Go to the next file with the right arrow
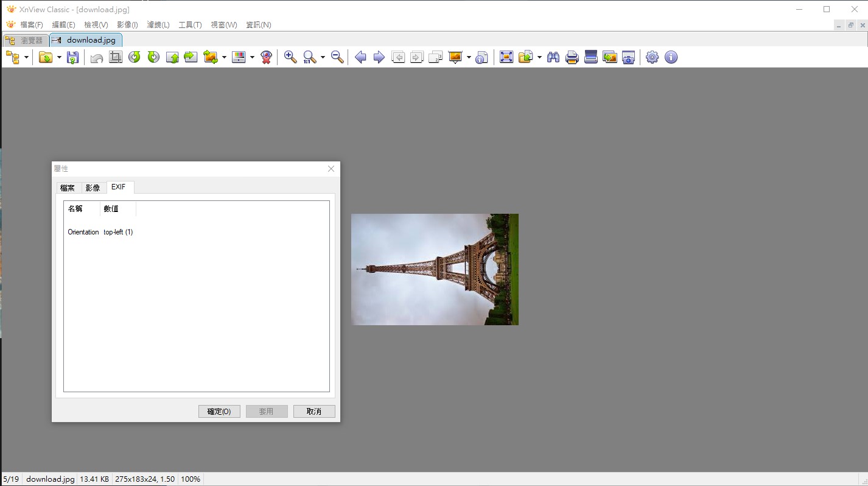Viewport: 868px width, 486px height. click(x=379, y=57)
